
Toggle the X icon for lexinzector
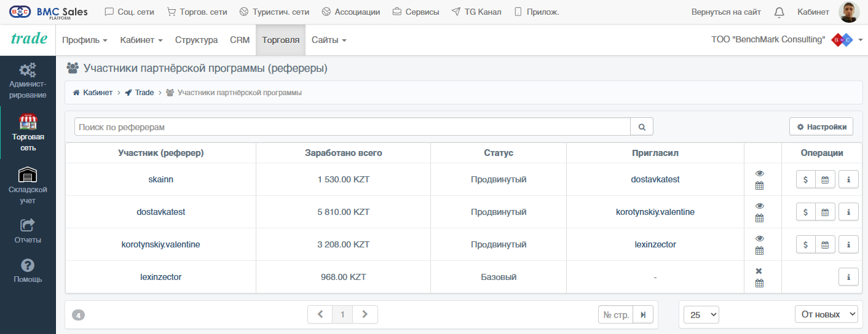(x=759, y=271)
